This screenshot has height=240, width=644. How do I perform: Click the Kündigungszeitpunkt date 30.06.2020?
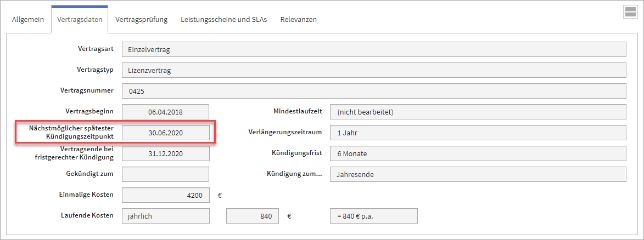point(165,133)
